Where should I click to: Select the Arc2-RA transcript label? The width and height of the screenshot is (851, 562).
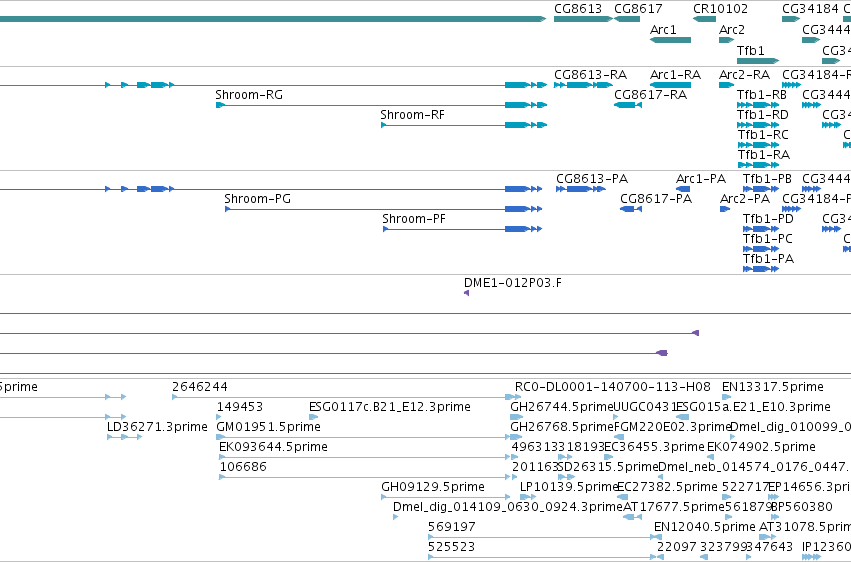(745, 75)
